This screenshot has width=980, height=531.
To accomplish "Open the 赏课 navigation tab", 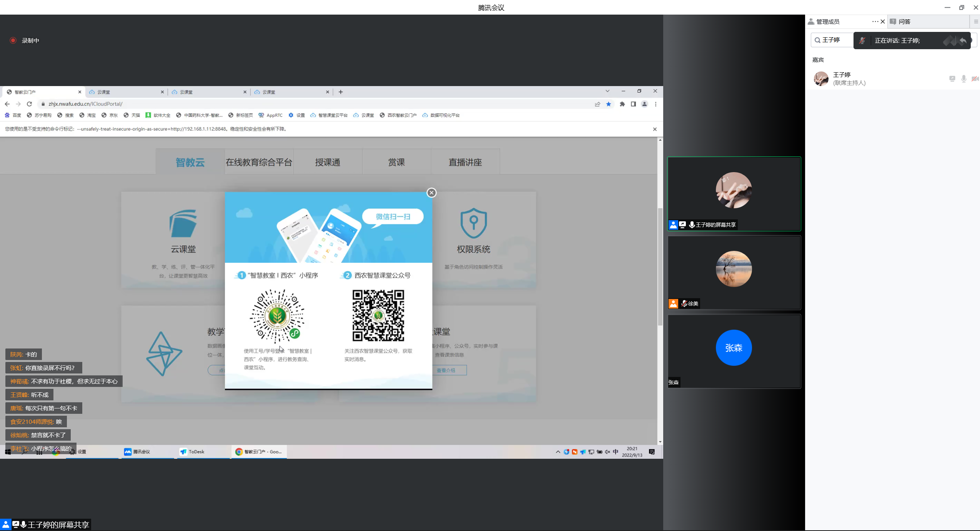I will click(x=396, y=162).
